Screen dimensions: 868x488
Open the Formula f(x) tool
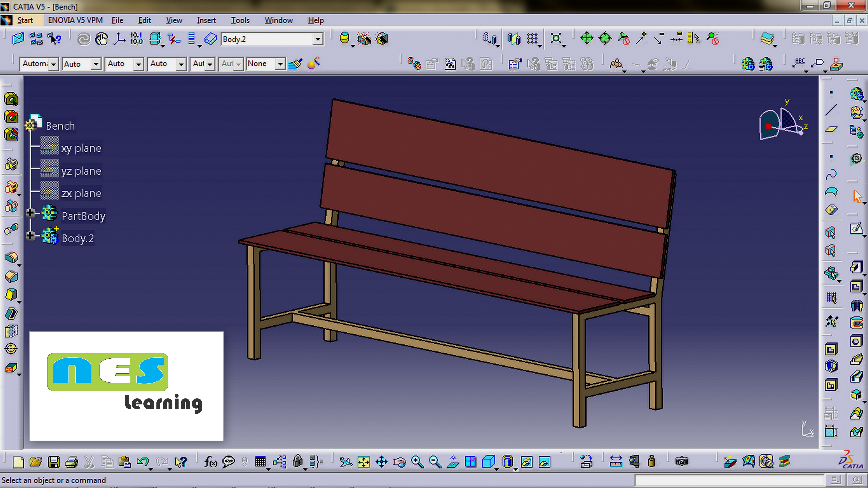[x=211, y=462]
